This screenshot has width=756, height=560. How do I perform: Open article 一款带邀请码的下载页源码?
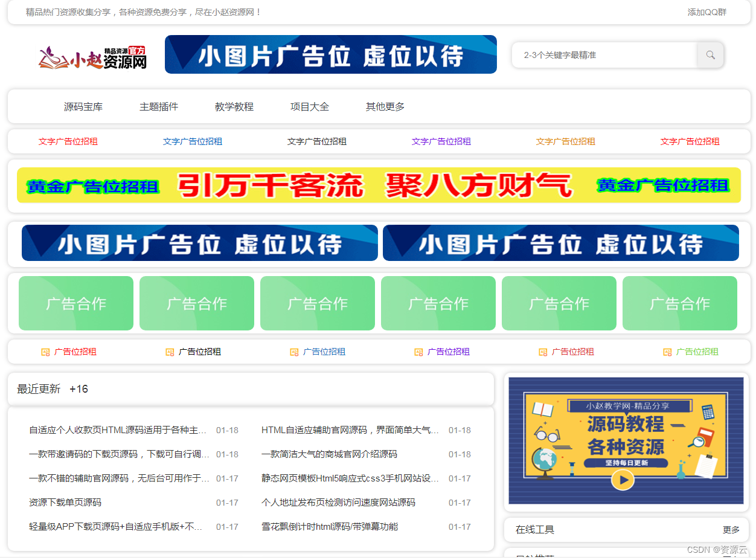[x=119, y=454]
